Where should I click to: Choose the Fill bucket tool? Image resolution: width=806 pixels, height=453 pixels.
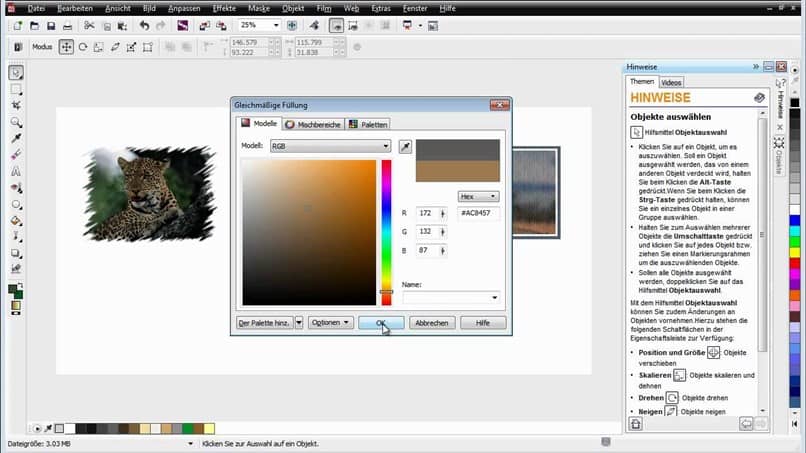16,219
